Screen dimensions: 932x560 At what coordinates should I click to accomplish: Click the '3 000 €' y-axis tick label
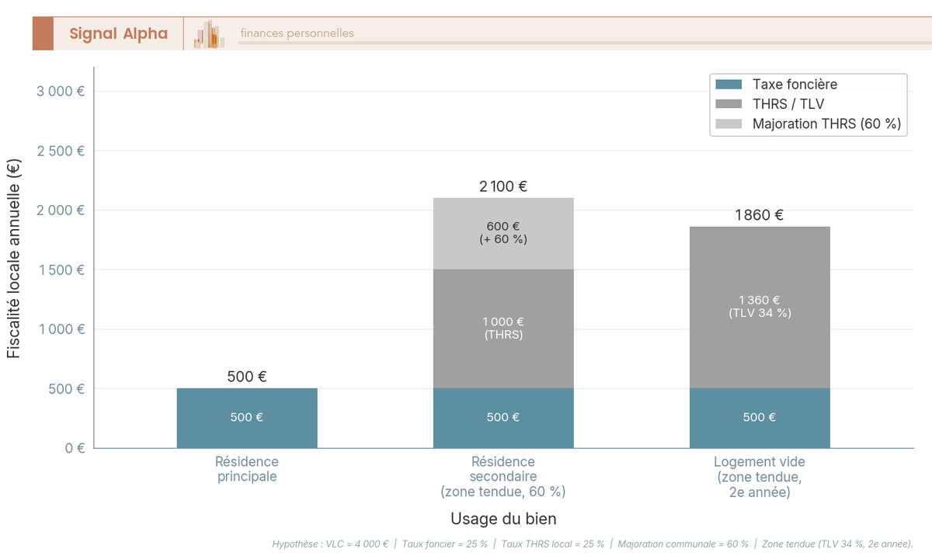[61, 91]
